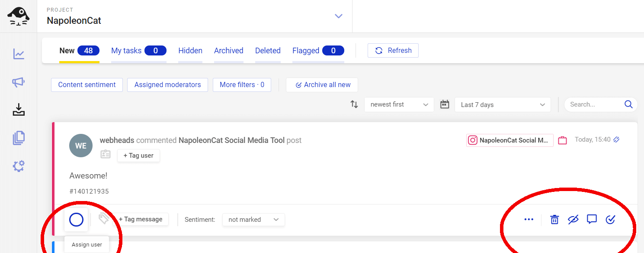
Task: Open the Automation gears sidebar icon
Action: coord(19,166)
